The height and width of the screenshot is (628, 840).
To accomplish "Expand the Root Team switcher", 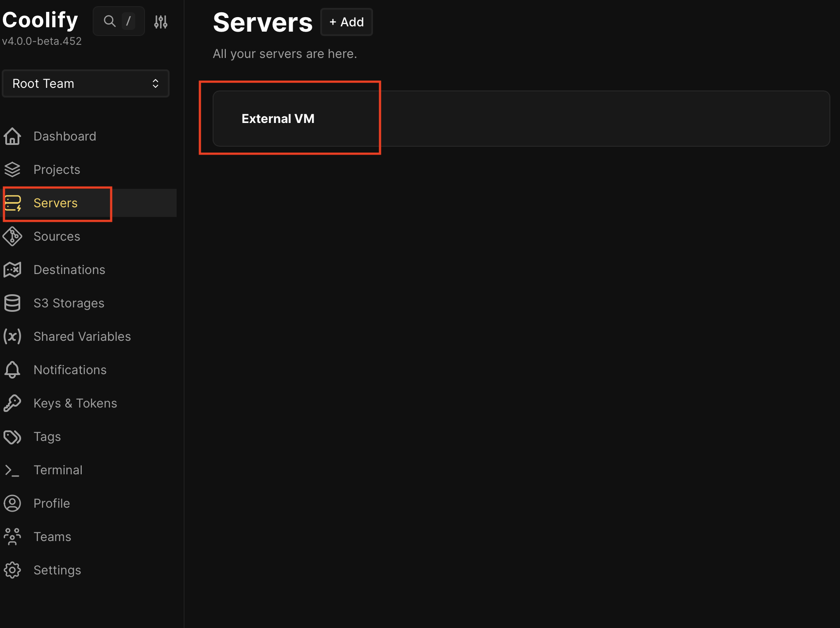I will pyautogui.click(x=85, y=83).
